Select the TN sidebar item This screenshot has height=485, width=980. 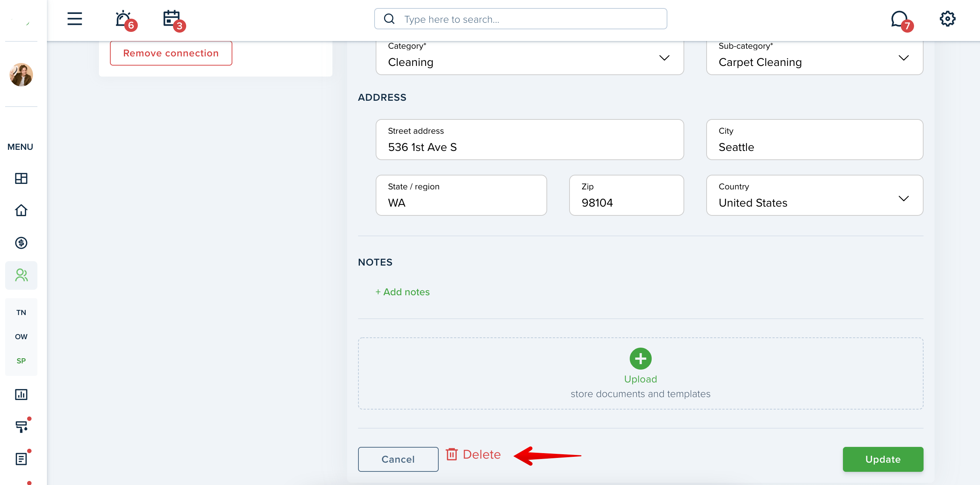21,312
